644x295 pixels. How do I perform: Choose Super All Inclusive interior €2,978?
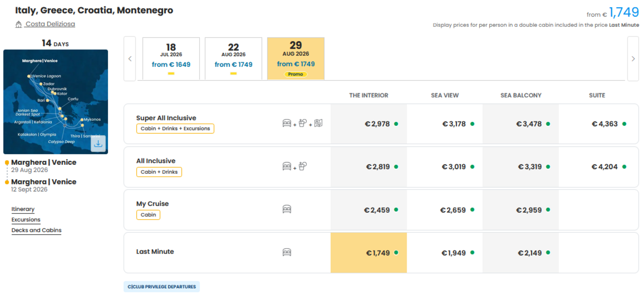click(369, 124)
